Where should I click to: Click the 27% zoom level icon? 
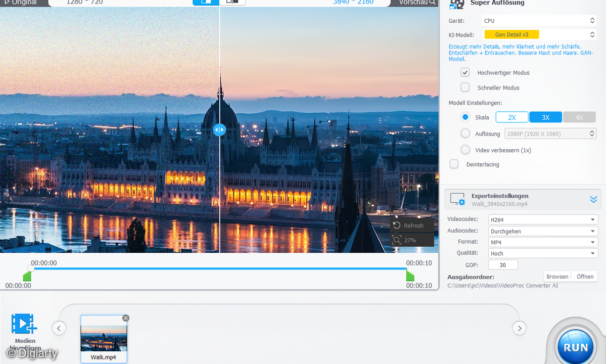pyautogui.click(x=397, y=240)
